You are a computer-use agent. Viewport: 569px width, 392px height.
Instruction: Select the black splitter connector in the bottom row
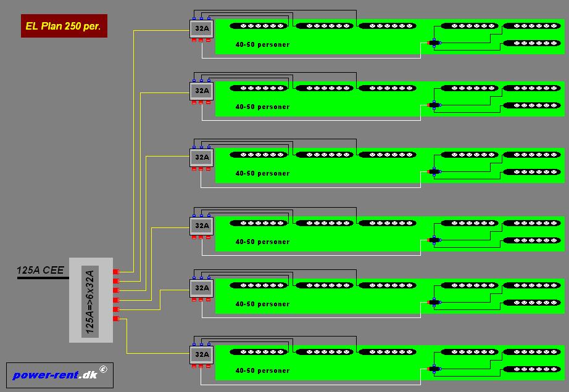coord(434,369)
